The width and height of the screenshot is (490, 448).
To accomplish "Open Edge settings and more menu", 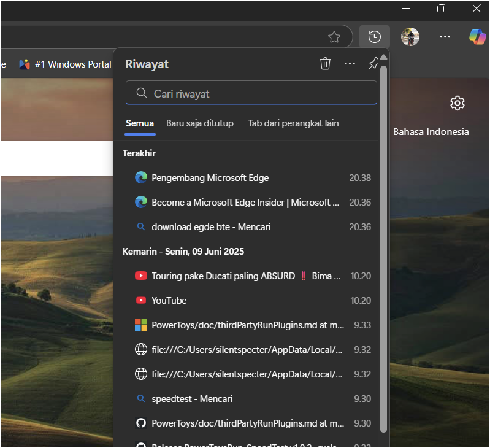I will click(x=445, y=37).
